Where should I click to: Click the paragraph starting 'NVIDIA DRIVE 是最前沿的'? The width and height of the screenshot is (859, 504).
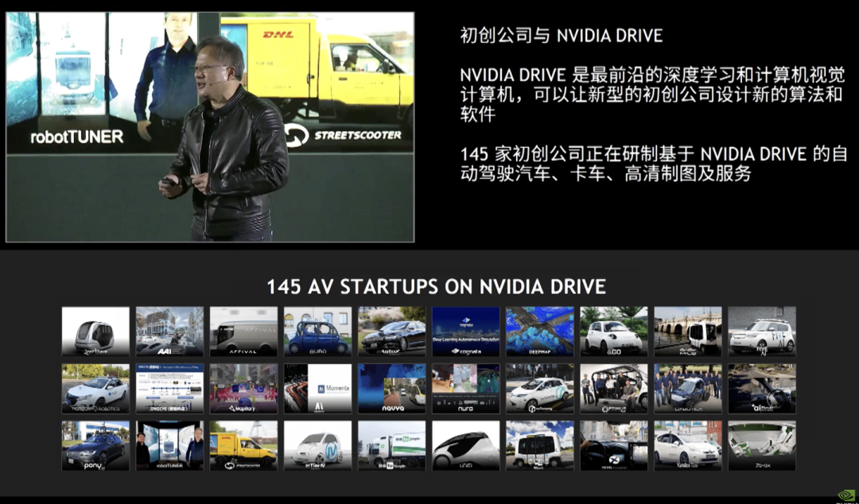coord(652,94)
